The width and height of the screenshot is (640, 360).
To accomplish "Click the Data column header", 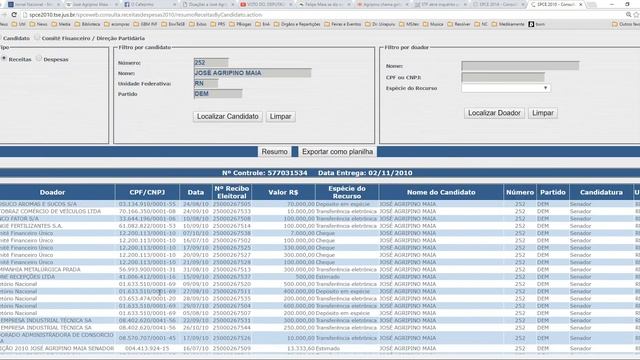I will click(196, 192).
